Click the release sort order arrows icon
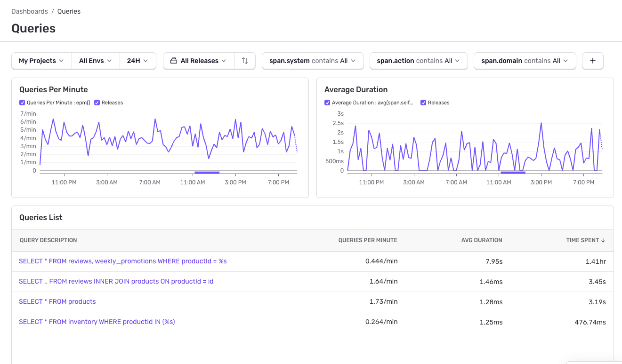 coord(244,61)
